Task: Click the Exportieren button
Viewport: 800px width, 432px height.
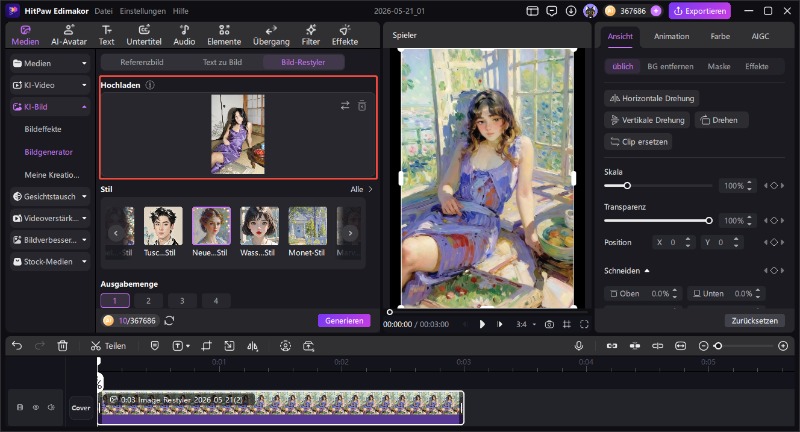Action: click(x=700, y=11)
